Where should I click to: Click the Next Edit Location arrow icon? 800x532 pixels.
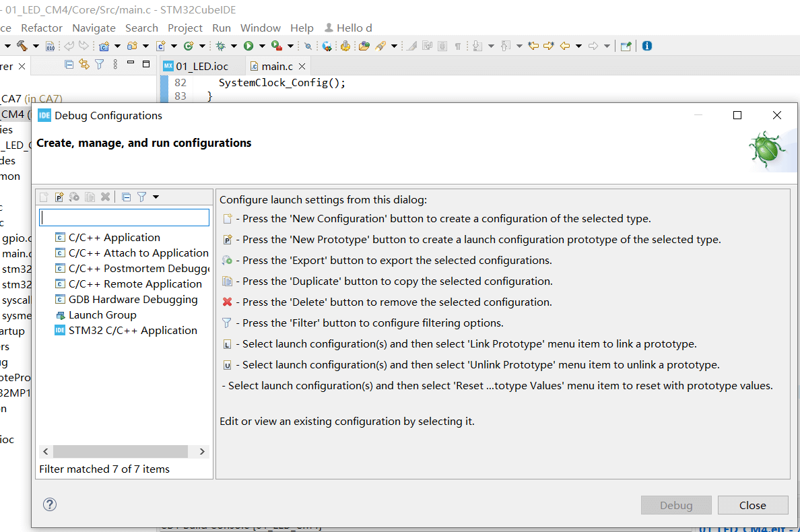(548, 46)
